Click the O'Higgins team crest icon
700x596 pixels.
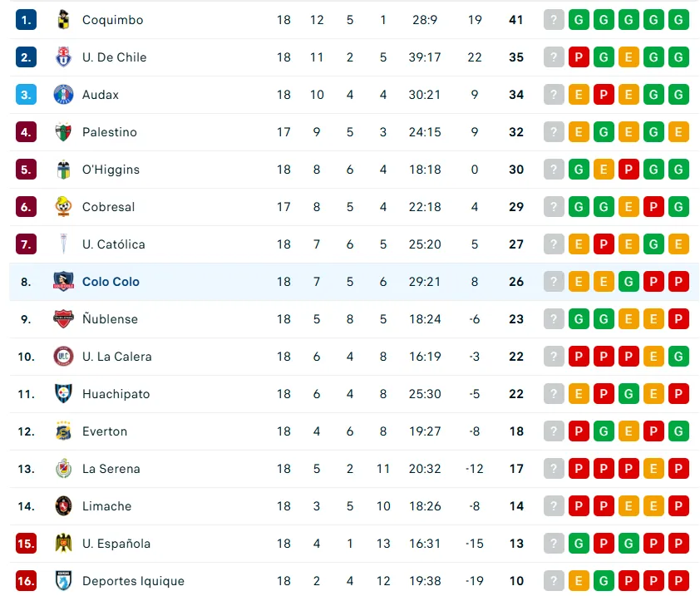point(63,170)
